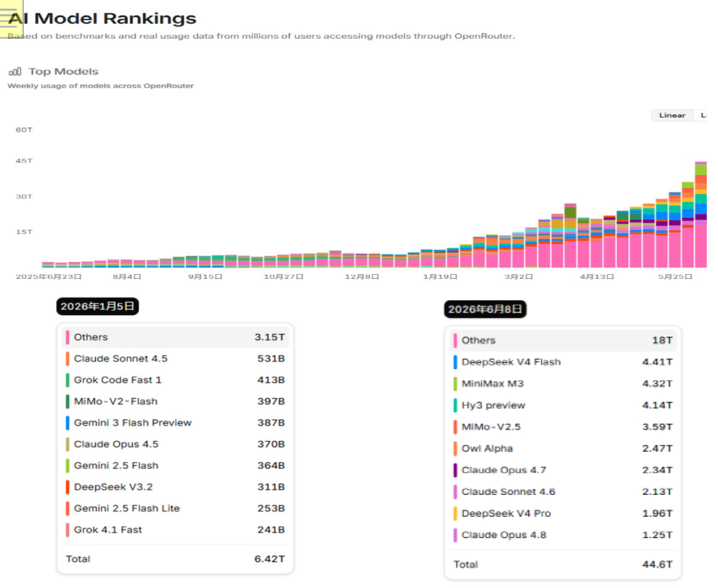The height and width of the screenshot is (588, 718).
Task: Click the 2026年1月5日 date label
Action: click(x=98, y=307)
